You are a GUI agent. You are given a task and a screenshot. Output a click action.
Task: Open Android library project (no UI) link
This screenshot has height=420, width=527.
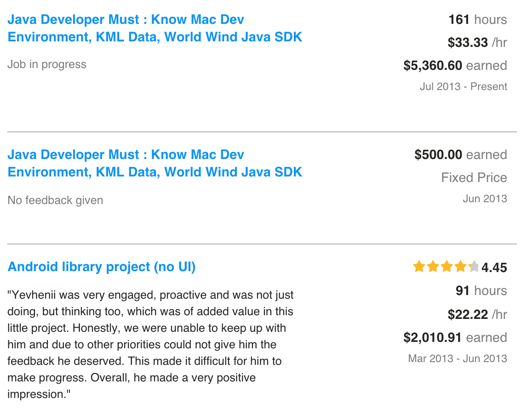(102, 267)
